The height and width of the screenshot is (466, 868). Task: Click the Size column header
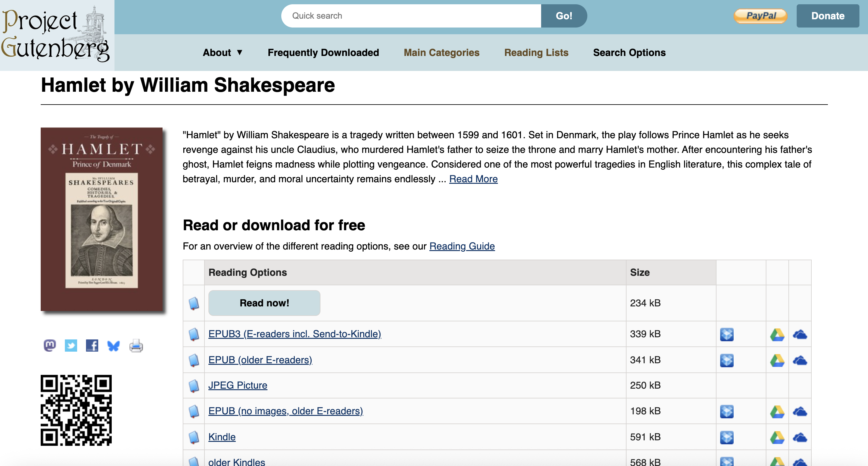[x=671, y=272]
